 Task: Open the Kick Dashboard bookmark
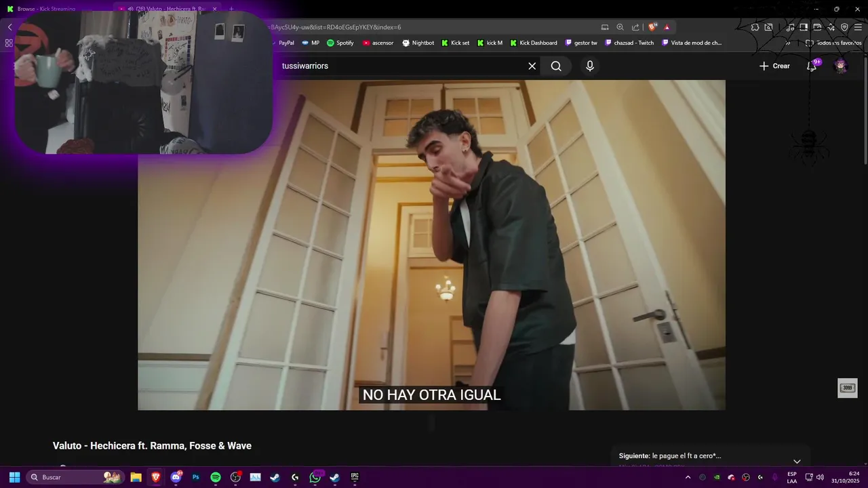(x=533, y=43)
